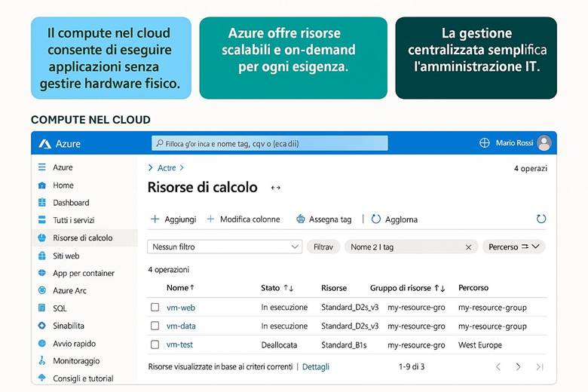Open the vm-web link
588x392 pixels.
(181, 308)
